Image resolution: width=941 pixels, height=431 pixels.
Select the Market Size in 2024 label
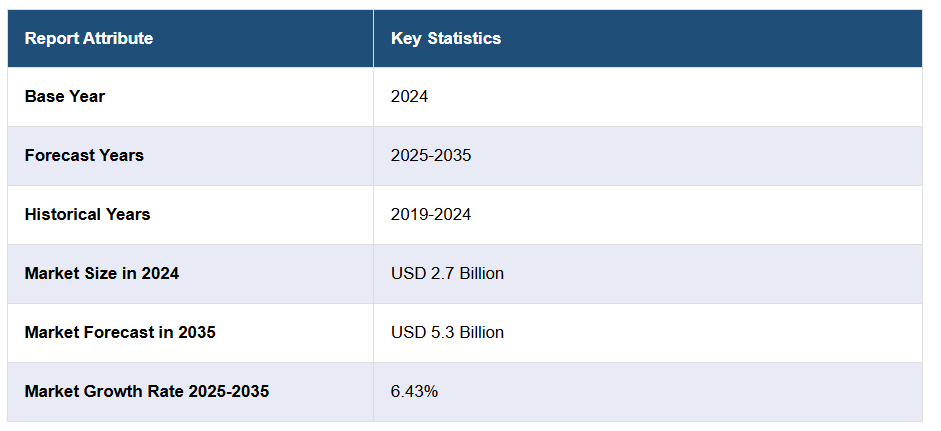click(x=102, y=273)
